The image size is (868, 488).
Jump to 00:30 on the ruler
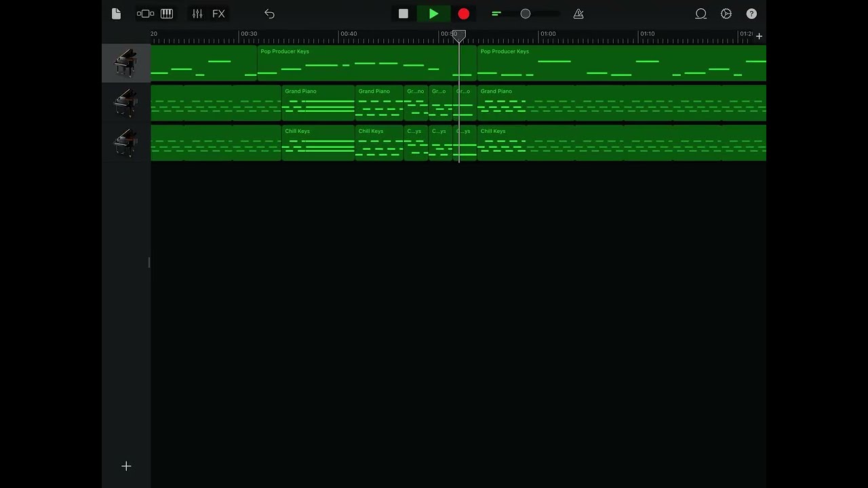249,34
